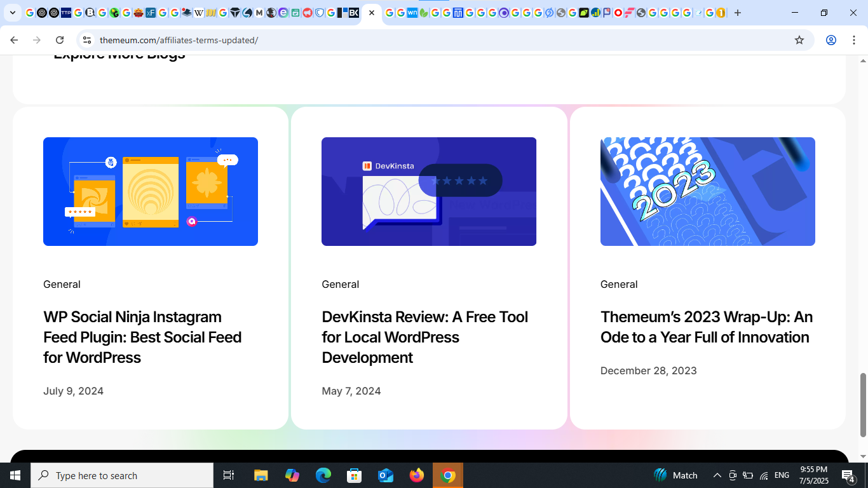
Task: Bookmark this page with the star icon
Action: click(x=799, y=40)
